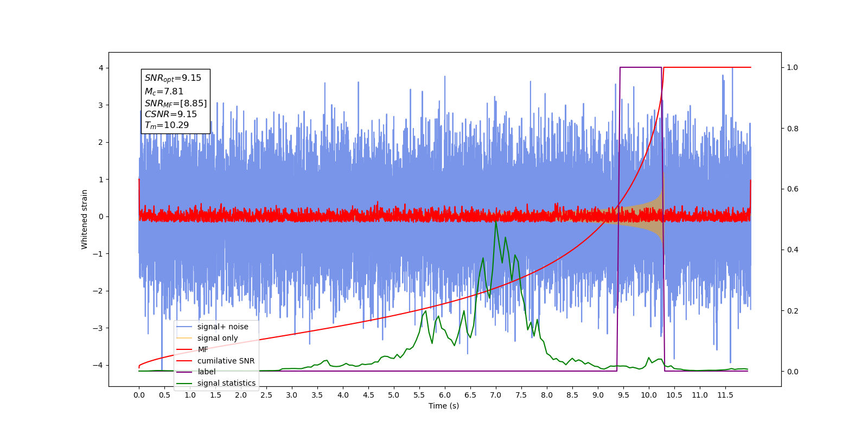Click the 0.8 tick label on right axis
The image size is (868, 434).
[x=793, y=129]
